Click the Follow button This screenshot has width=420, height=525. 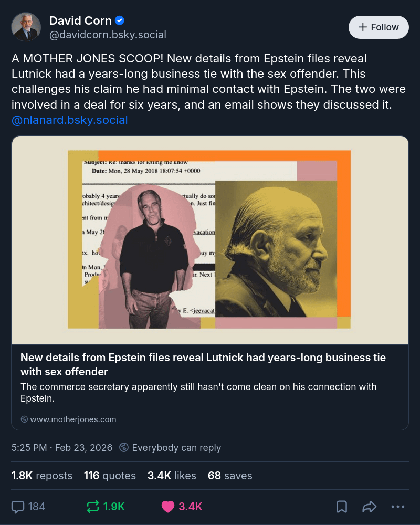click(x=379, y=27)
